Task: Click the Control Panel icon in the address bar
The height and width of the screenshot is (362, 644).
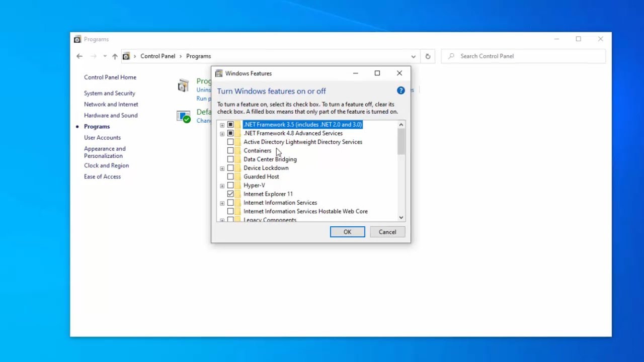Action: tap(126, 56)
